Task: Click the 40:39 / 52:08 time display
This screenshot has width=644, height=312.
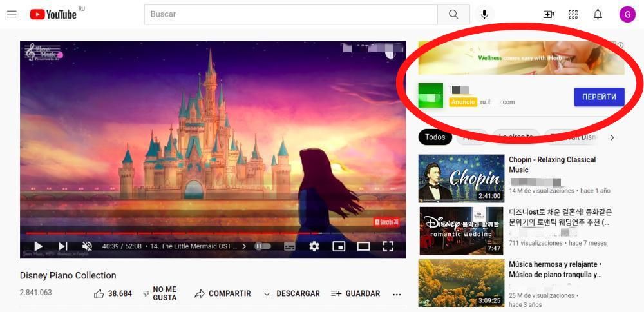Action: 122,246
